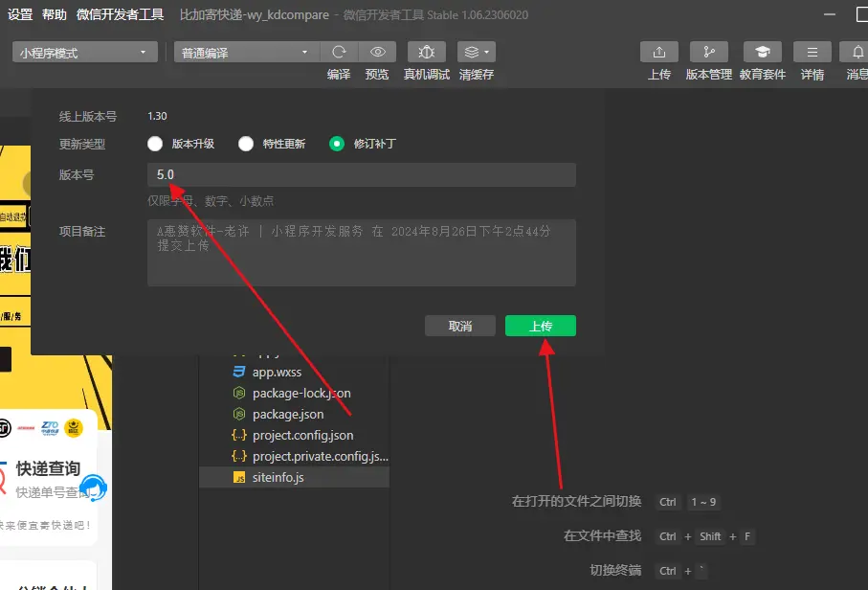Click the 真机调试 bug icon

coord(426,52)
